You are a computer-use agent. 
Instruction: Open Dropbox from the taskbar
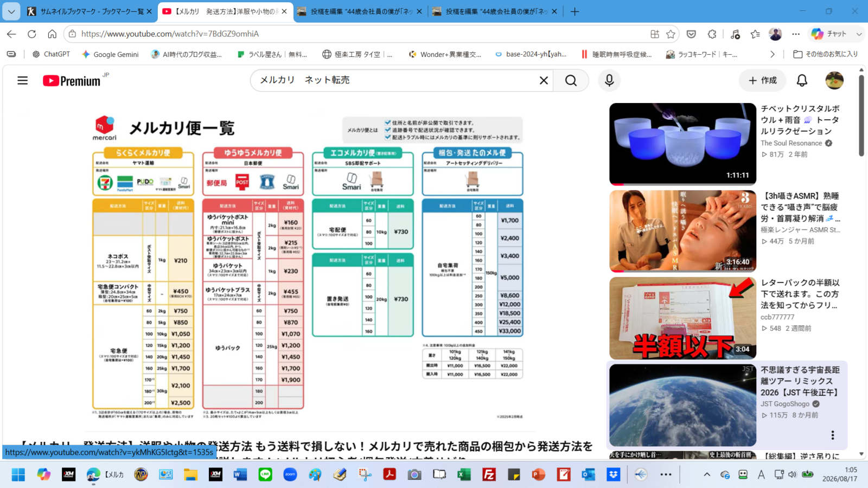(x=614, y=475)
